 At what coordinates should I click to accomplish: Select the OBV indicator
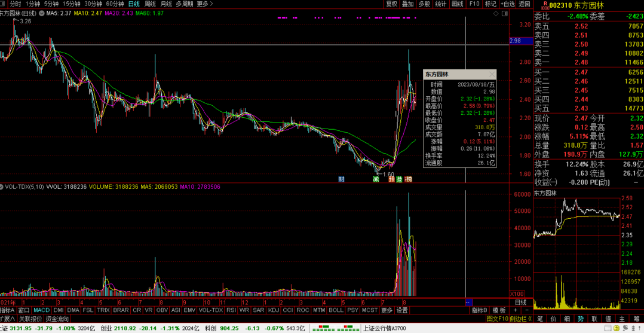162,310
